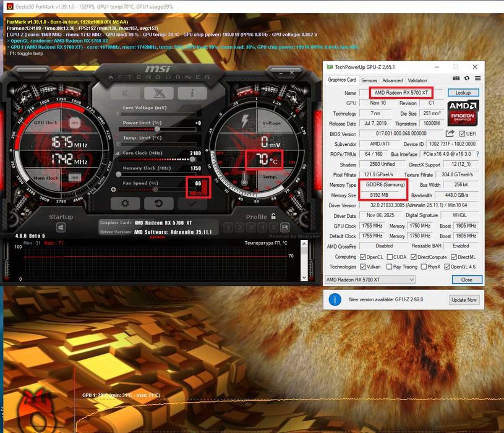The height and width of the screenshot is (433, 504).
Task: Click the red DETACH link in Afterburner
Action: pos(157,238)
